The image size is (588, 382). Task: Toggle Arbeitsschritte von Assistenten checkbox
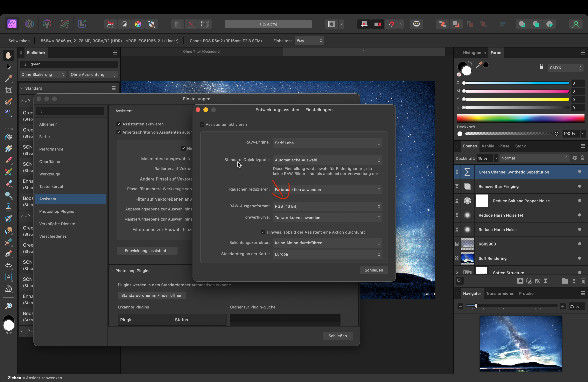119,132
